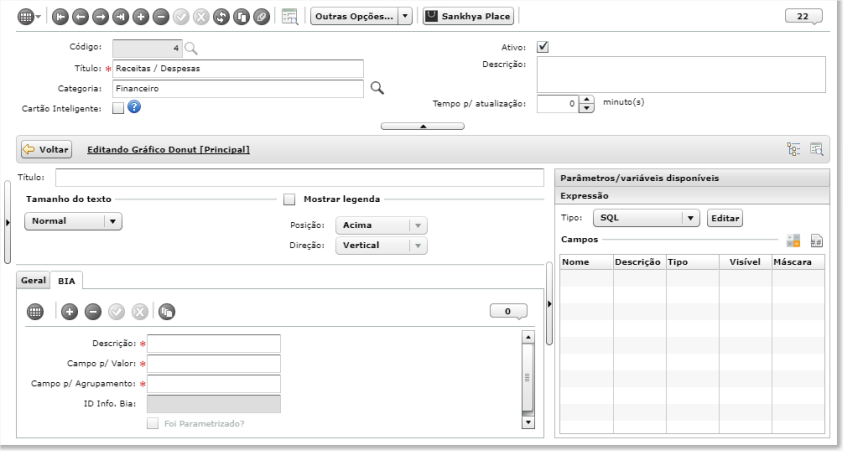843x451 pixels.
Task: Open Tipo dropdown showing SQL
Action: [646, 218]
